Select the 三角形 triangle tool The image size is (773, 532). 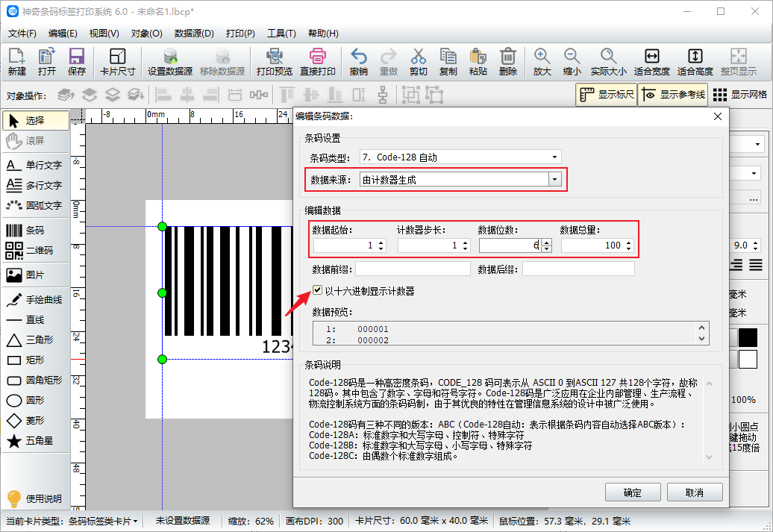[36, 340]
